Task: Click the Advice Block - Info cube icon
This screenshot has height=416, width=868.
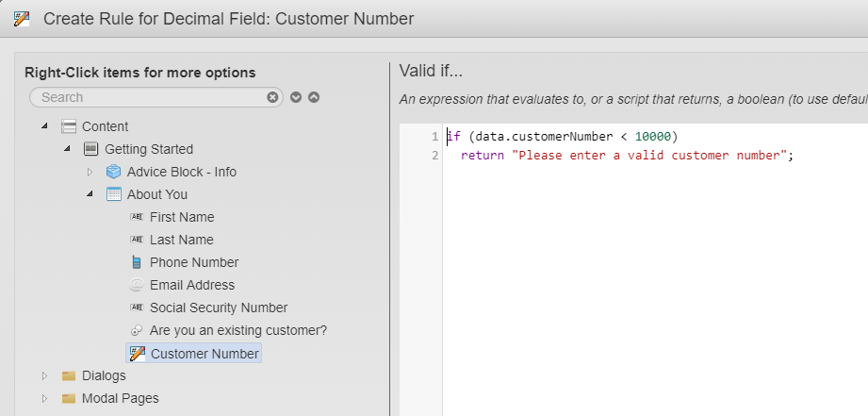Action: click(x=113, y=172)
